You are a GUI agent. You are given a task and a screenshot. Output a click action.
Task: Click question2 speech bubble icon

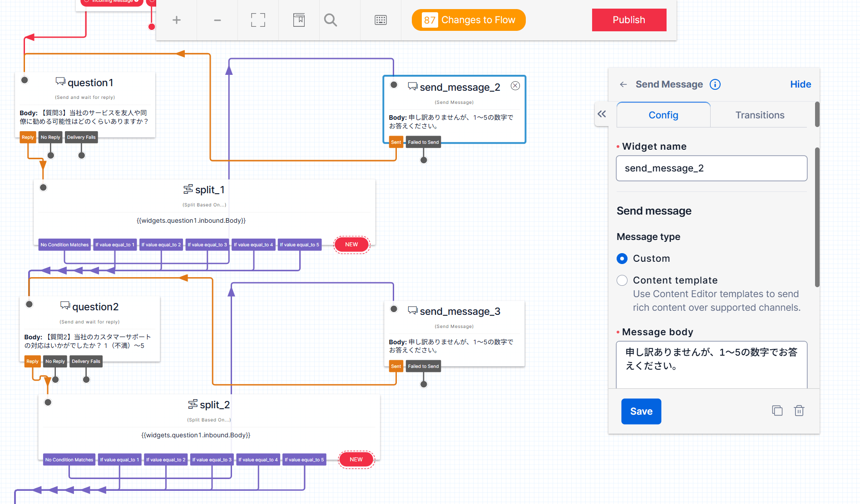click(65, 306)
